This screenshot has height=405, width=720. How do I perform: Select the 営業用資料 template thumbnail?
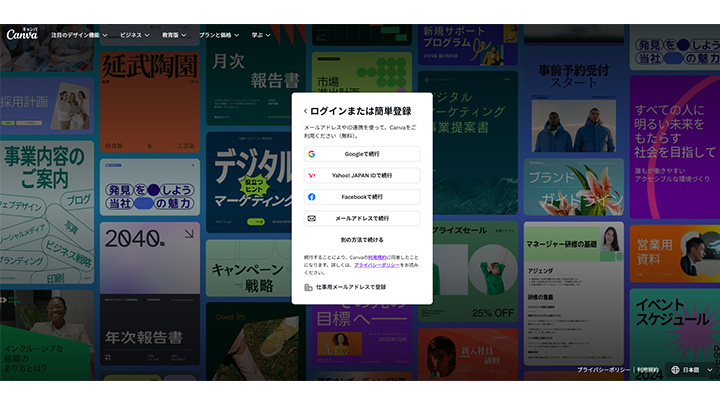click(x=675, y=253)
